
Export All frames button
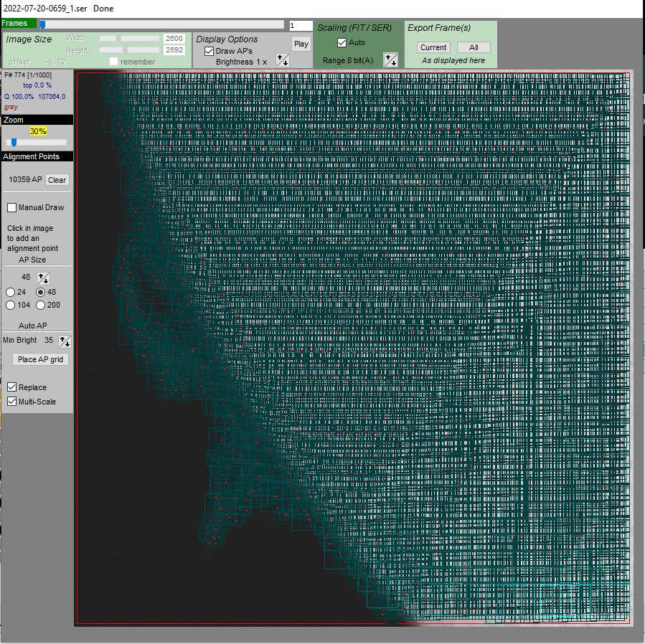point(474,47)
